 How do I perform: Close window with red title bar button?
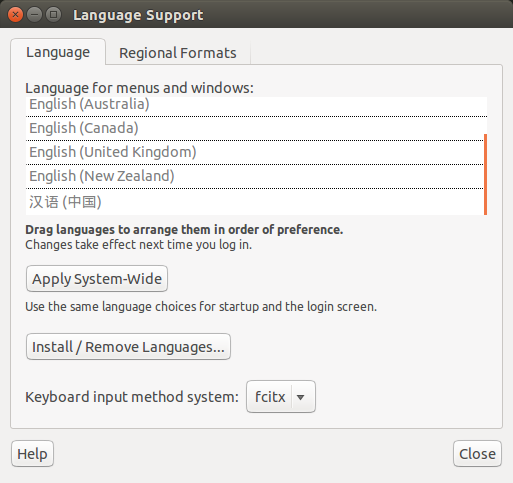15,15
